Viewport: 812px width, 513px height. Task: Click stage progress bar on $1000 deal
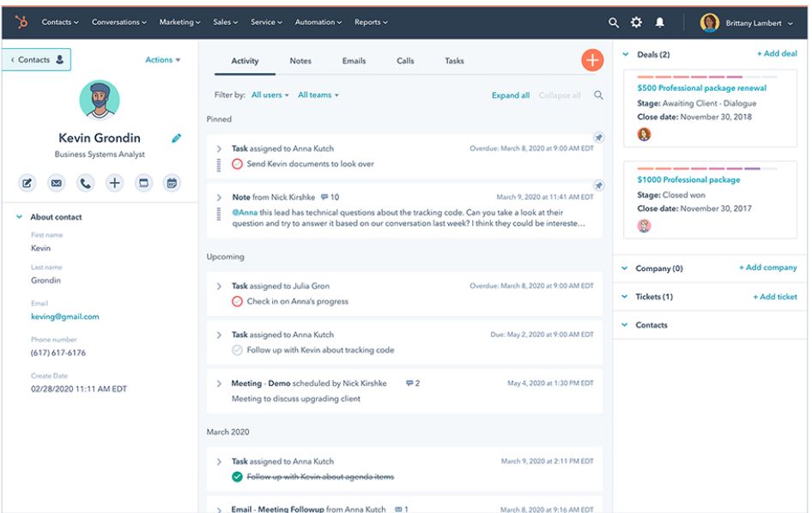(x=707, y=168)
